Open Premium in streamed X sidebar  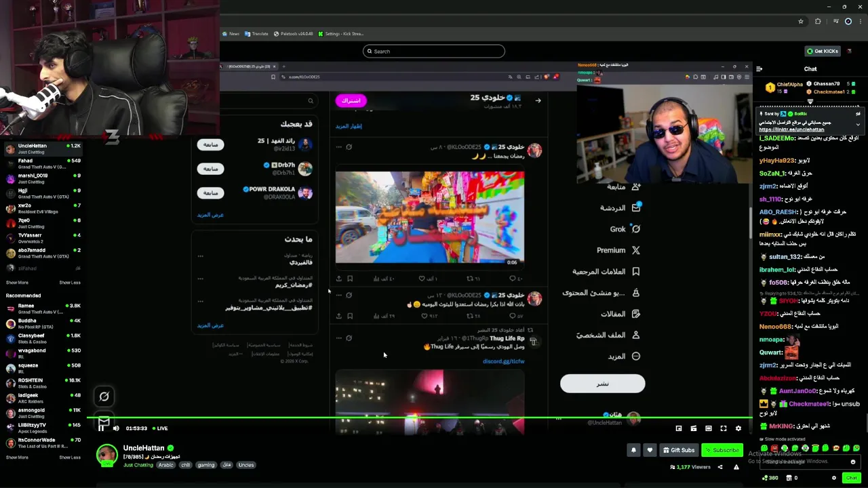(x=618, y=250)
